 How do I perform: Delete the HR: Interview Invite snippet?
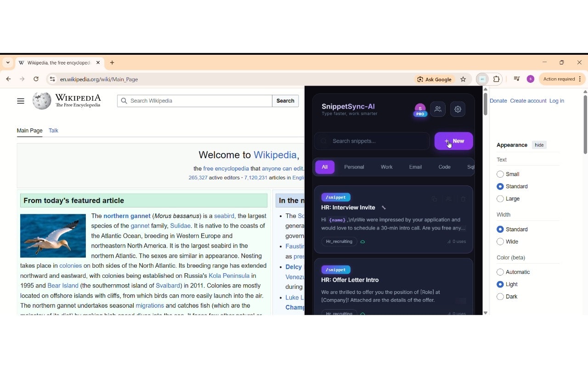(x=463, y=199)
